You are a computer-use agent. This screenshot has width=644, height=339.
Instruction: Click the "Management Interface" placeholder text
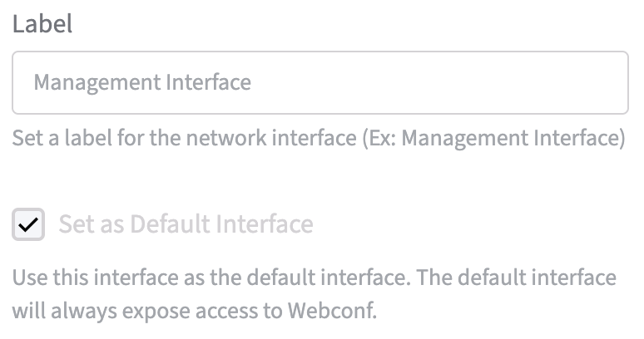[x=142, y=83]
